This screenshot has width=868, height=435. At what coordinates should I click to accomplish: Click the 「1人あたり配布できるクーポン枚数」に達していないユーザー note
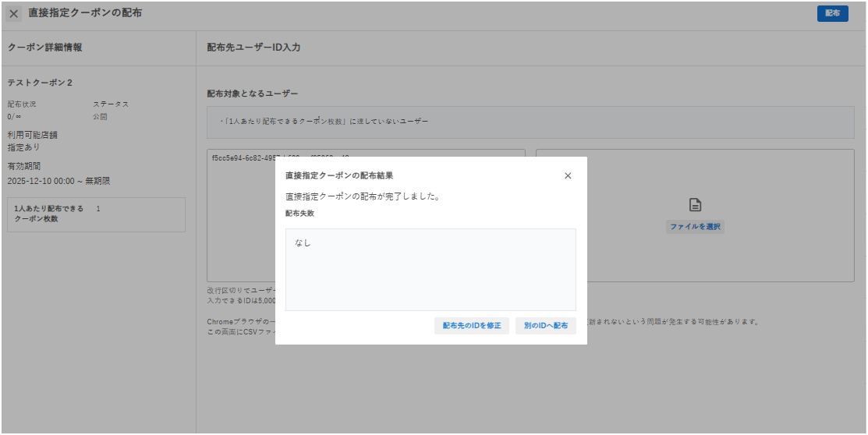[x=324, y=121]
